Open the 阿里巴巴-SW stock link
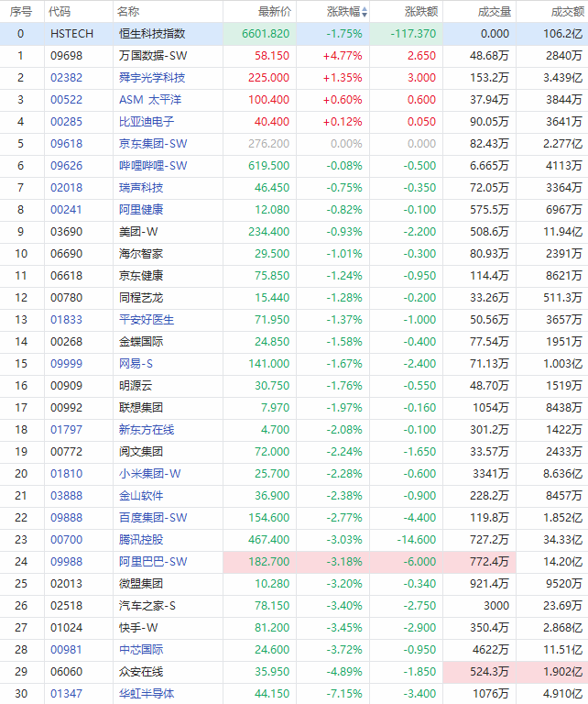 tap(153, 562)
